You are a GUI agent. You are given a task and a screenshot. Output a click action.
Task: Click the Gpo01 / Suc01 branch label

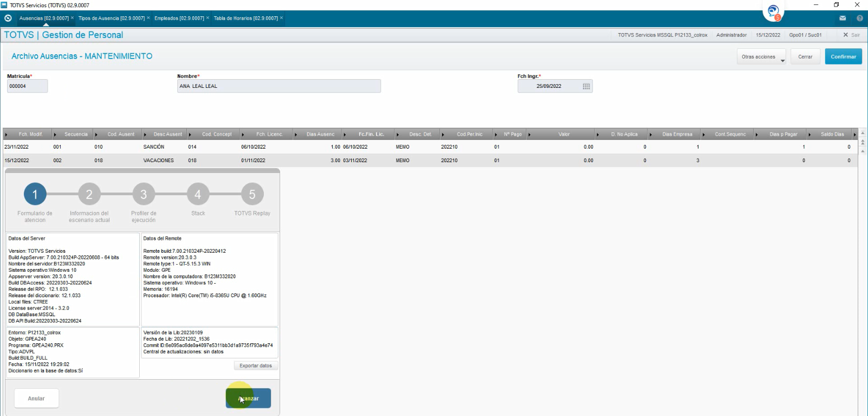(805, 35)
